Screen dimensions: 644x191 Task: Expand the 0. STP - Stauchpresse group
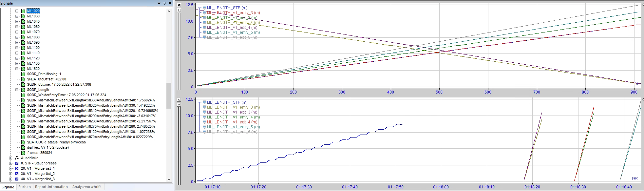tap(10, 163)
